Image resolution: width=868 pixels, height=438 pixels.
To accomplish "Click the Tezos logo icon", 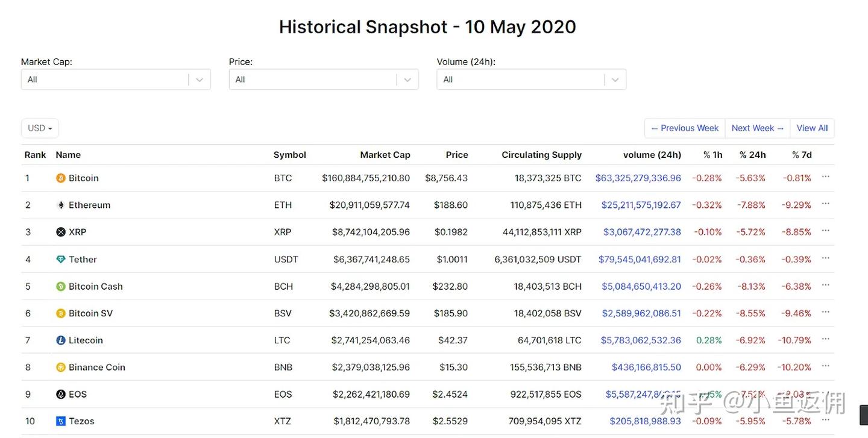I will (60, 422).
